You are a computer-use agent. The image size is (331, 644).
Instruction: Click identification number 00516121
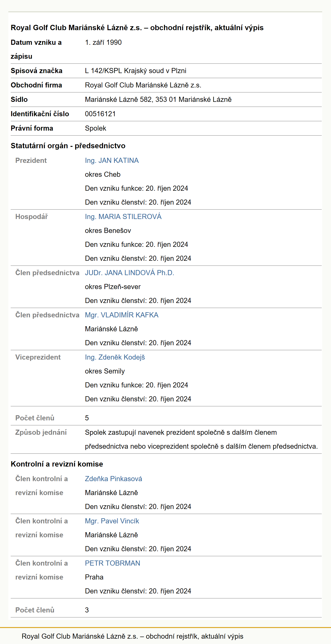[100, 114]
